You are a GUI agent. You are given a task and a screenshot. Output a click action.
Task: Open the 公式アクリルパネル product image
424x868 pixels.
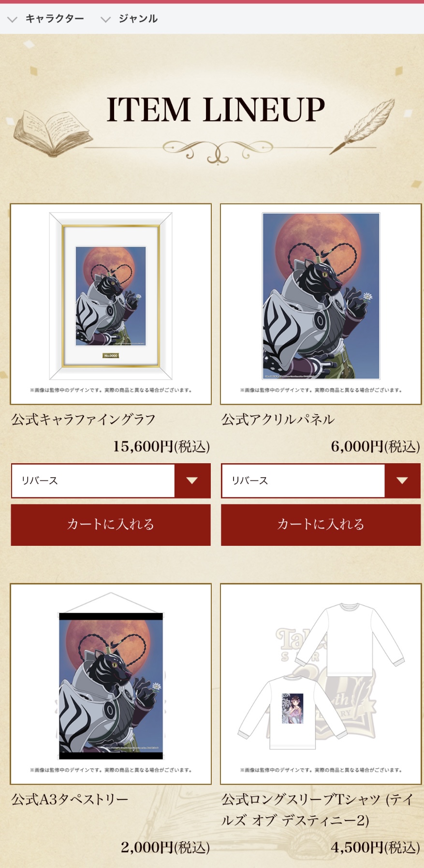321,304
